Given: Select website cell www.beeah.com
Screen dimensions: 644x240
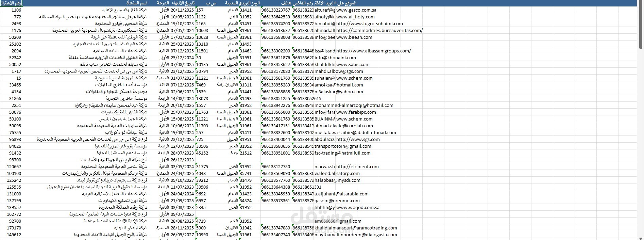Looking at the screenshot, I should click(354, 37).
